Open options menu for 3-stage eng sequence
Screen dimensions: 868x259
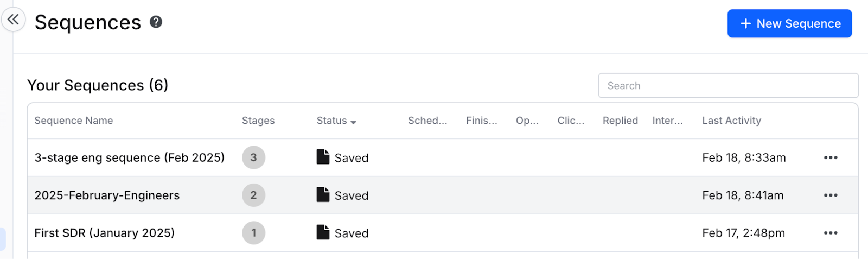click(831, 157)
